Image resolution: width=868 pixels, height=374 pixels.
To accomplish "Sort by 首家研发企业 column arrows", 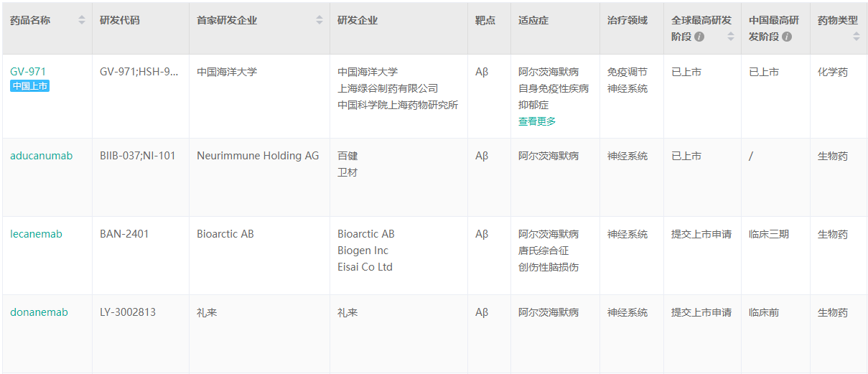I will coord(319,20).
